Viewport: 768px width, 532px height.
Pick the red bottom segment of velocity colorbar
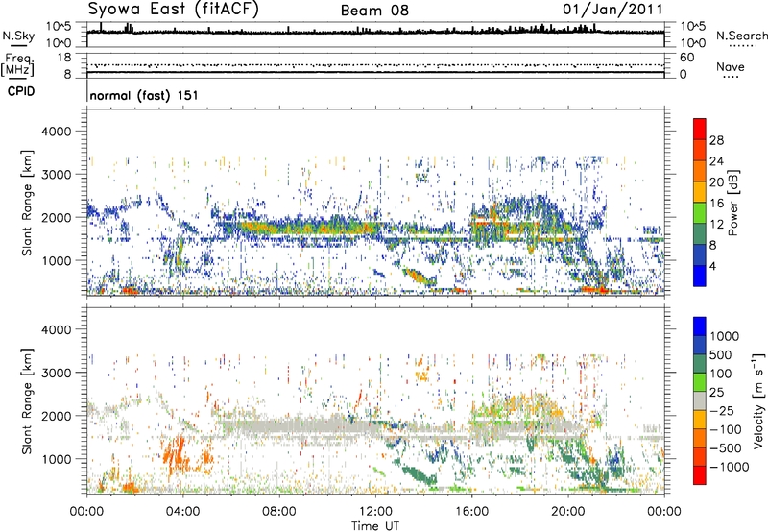click(x=700, y=475)
